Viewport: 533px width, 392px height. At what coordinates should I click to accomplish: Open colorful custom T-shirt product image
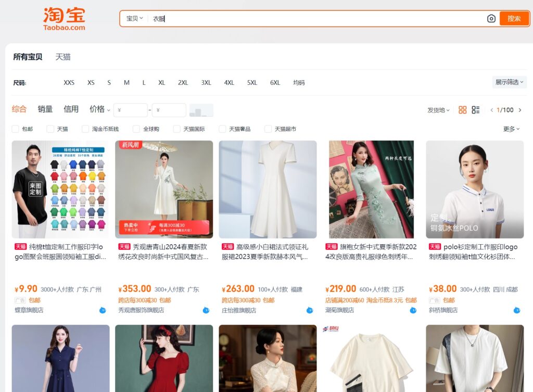(61, 189)
